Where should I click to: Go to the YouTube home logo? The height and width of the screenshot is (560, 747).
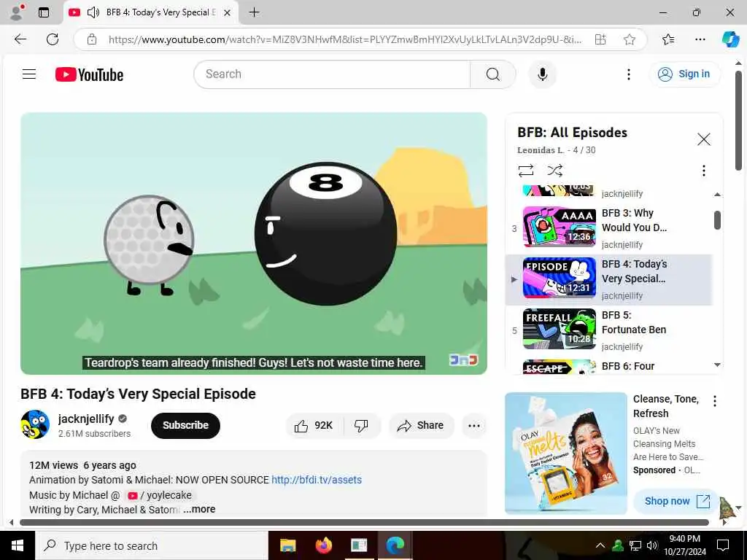tap(89, 75)
